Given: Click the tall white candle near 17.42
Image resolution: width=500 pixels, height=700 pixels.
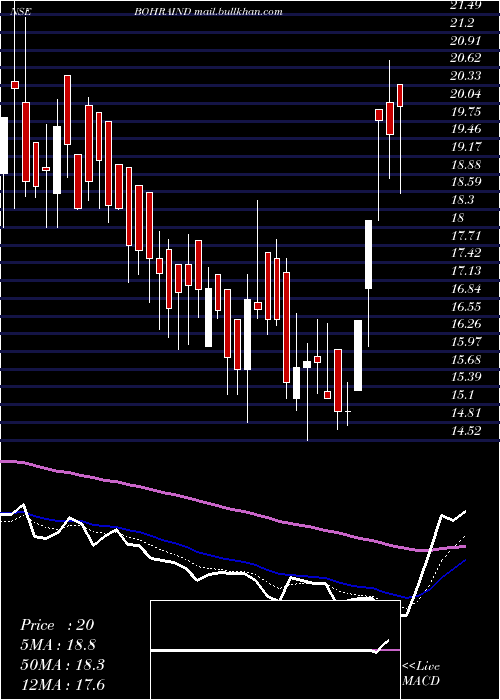Looking at the screenshot, I should click(x=369, y=254).
